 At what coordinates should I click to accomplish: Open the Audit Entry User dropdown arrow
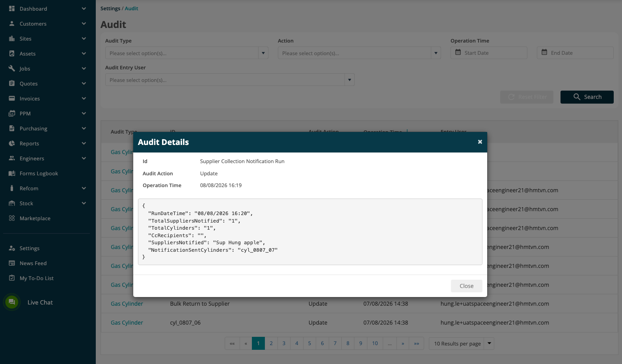(x=350, y=80)
